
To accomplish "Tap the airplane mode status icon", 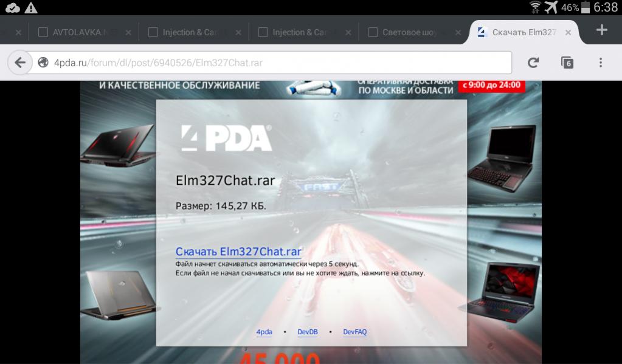I will point(551,7).
